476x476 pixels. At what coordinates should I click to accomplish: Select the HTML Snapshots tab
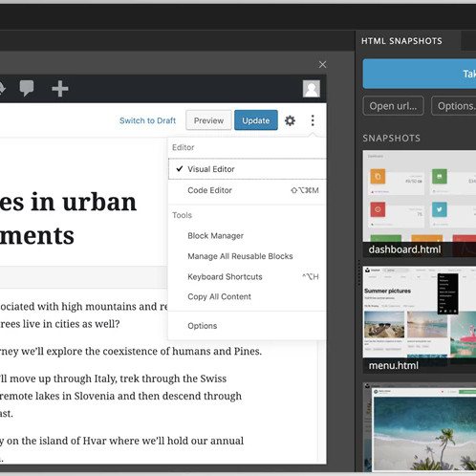click(x=401, y=41)
